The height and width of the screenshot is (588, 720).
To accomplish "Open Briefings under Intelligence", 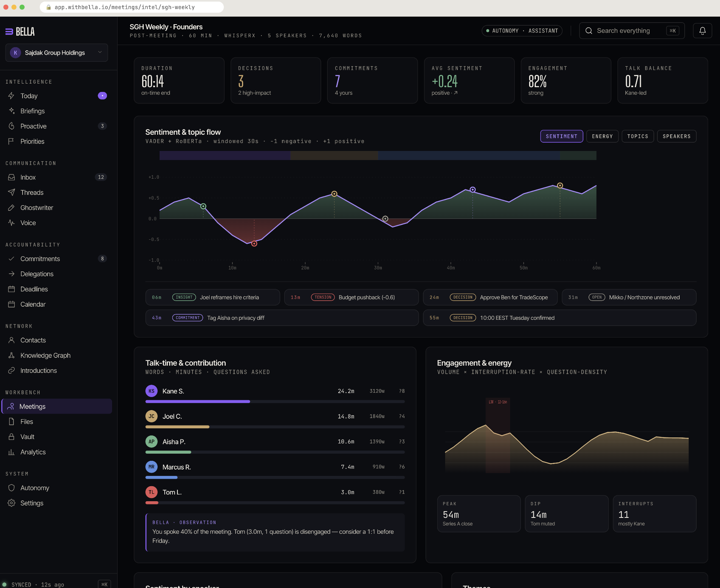I will coord(32,111).
